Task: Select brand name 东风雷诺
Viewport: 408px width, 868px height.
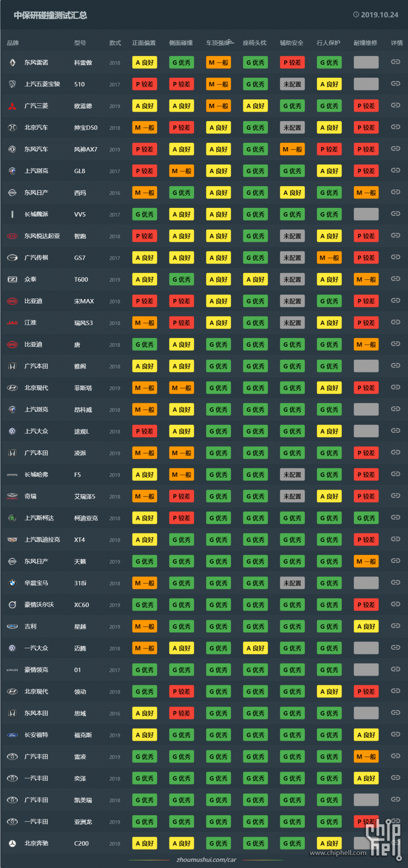Action: coord(36,62)
